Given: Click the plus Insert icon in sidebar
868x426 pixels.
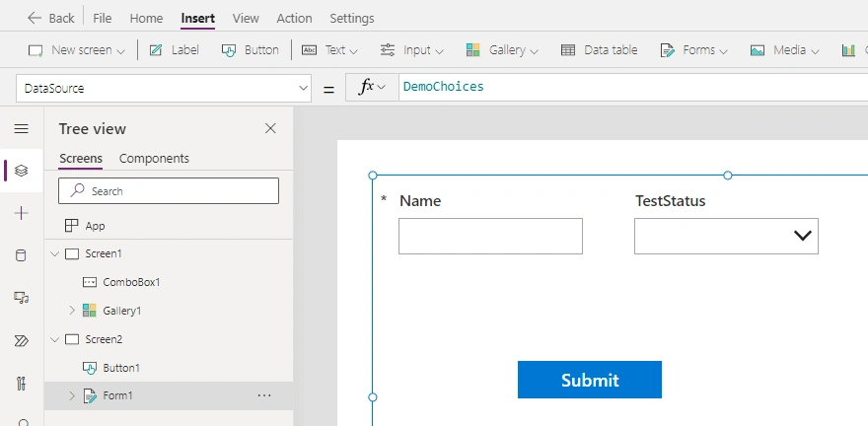Looking at the screenshot, I should pos(21,213).
